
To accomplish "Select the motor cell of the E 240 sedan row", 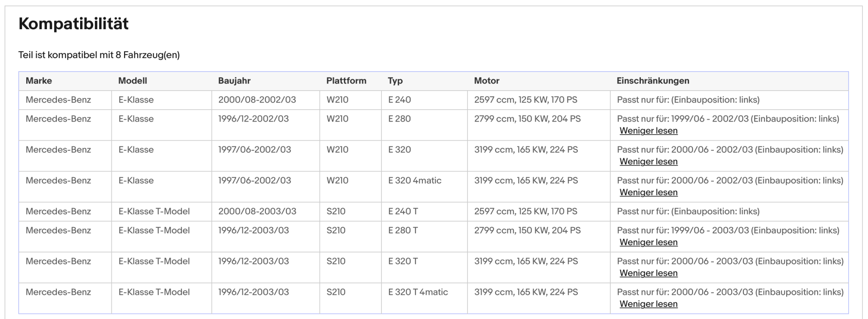I will [x=526, y=100].
